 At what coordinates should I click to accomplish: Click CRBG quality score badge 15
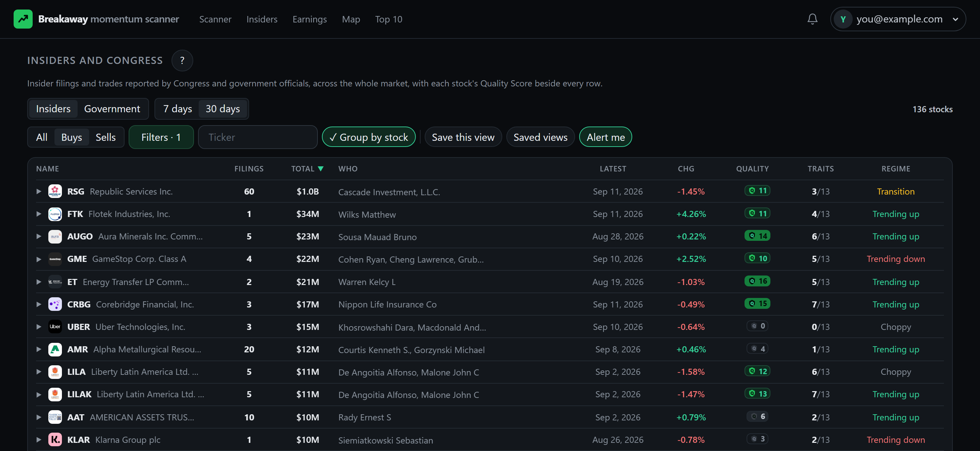click(x=757, y=303)
